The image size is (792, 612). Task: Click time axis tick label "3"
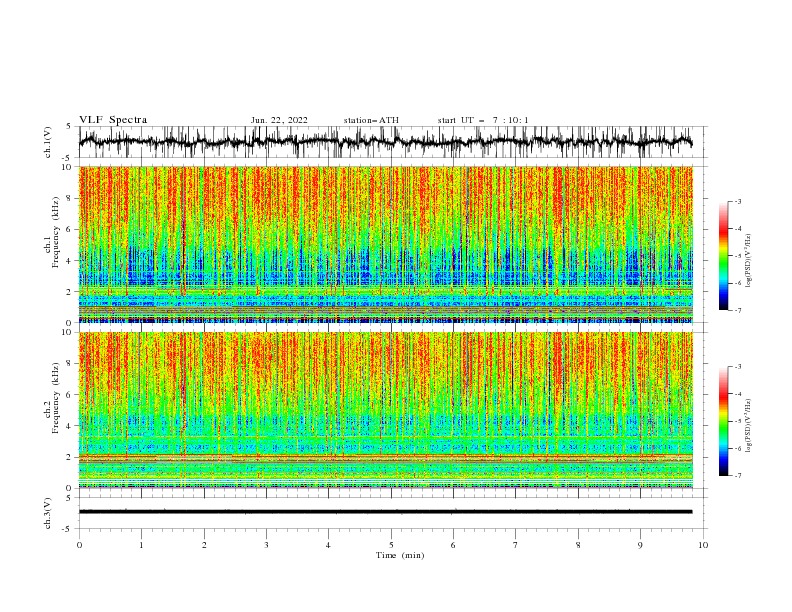[266, 545]
